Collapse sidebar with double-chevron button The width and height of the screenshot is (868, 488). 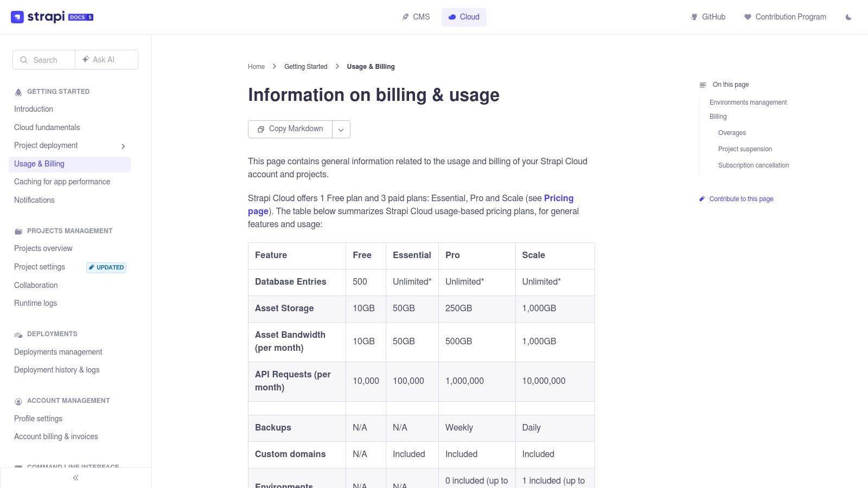pyautogui.click(x=75, y=478)
